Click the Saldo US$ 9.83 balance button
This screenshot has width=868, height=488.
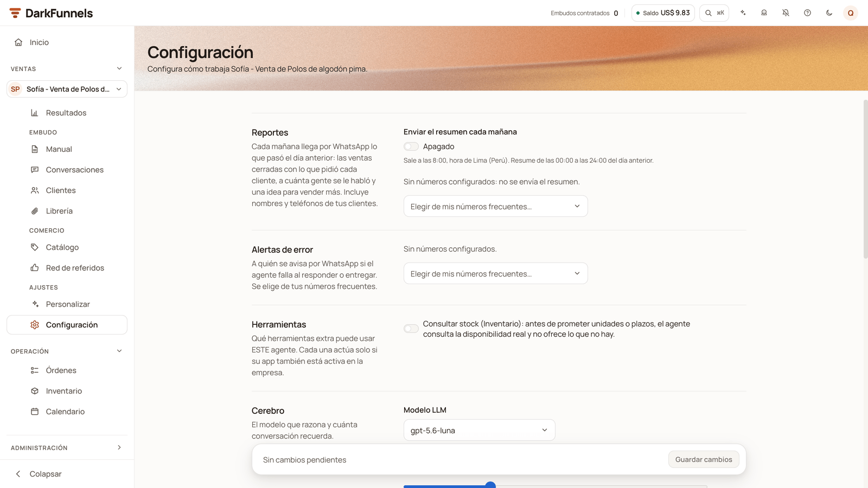[x=663, y=13]
